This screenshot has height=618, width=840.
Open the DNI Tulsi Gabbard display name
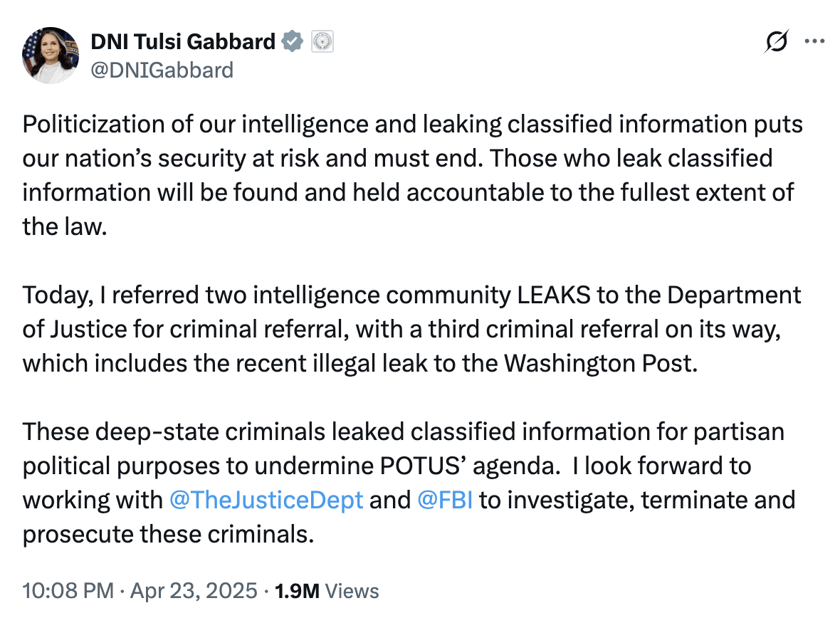183,42
